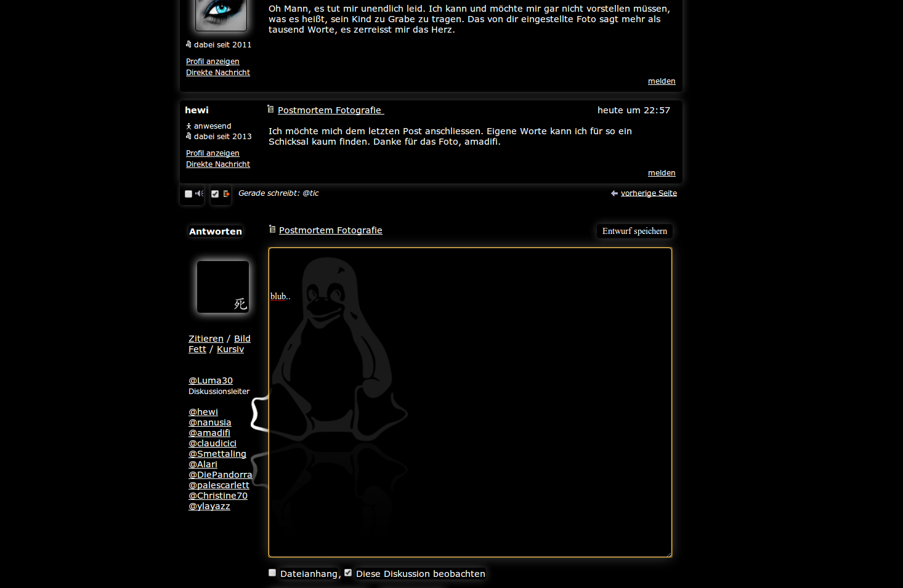Apply Fett bold formatting
Image resolution: width=903 pixels, height=588 pixels.
pyautogui.click(x=197, y=349)
